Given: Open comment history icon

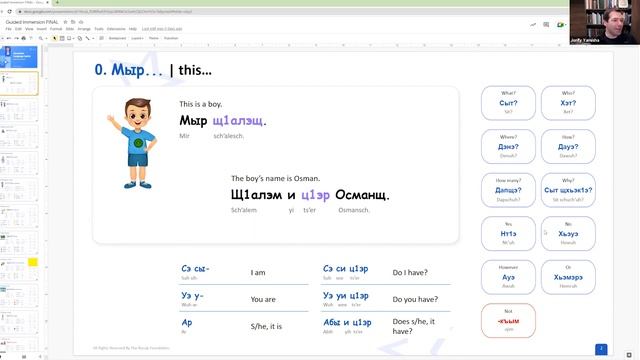Looking at the screenshot, I should [x=546, y=25].
